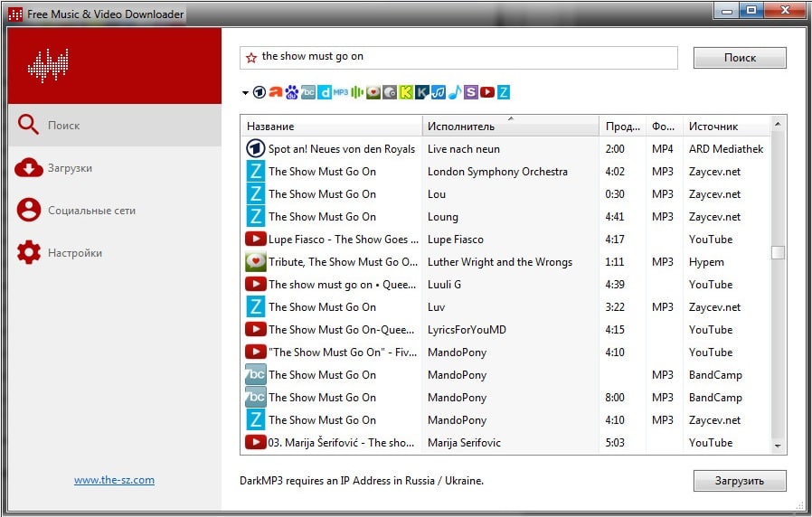This screenshot has width=812, height=517.
Task: Toggle the ARD Mediathek source icon in filter row
Action: click(260, 92)
